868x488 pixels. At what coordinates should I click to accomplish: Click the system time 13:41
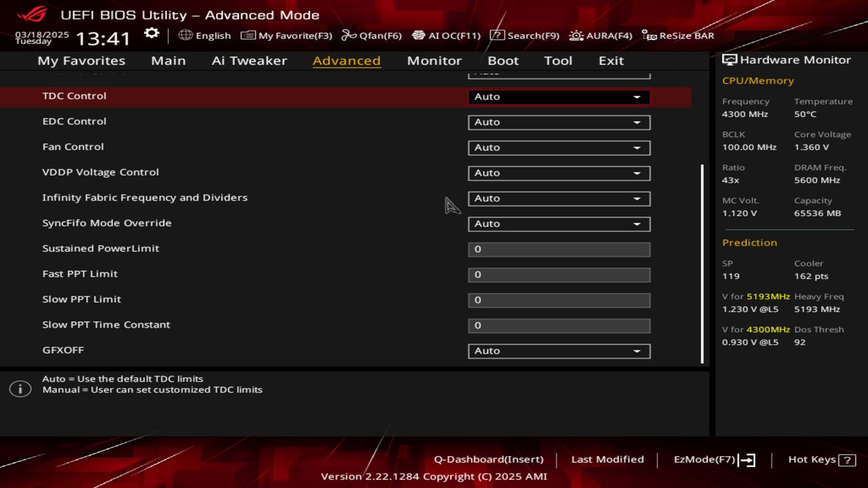tap(102, 38)
